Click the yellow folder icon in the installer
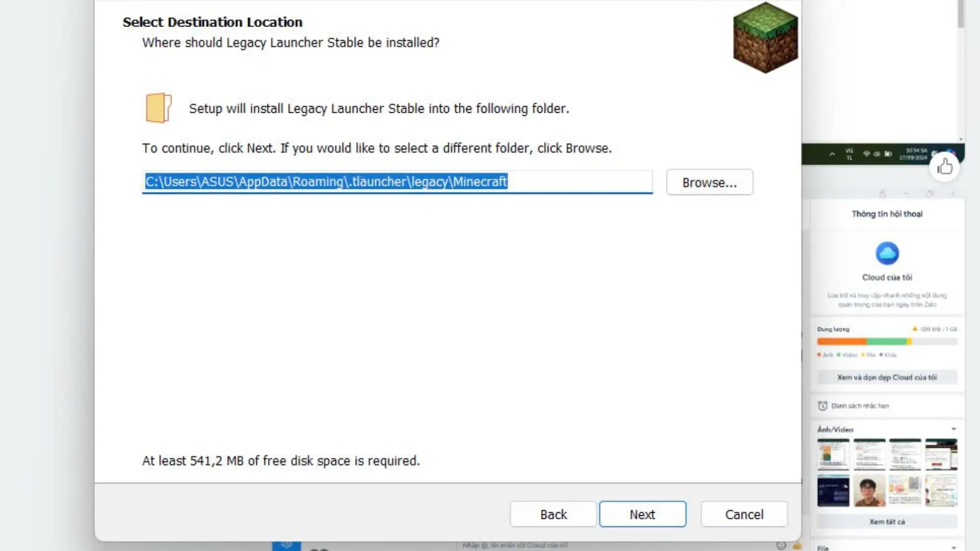The height and width of the screenshot is (551, 980). [x=159, y=108]
